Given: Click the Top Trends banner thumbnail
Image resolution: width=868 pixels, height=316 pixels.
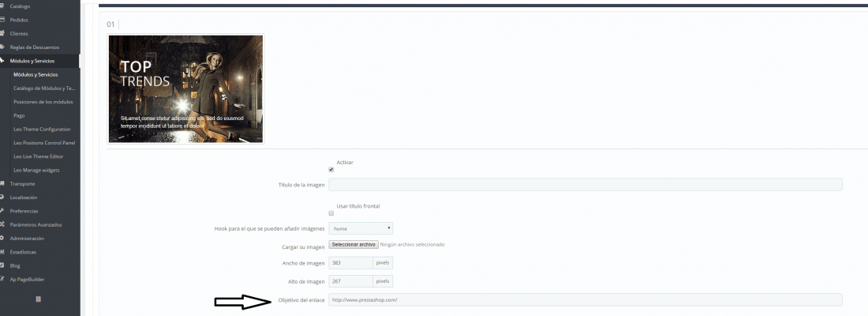Looking at the screenshot, I should tap(185, 88).
